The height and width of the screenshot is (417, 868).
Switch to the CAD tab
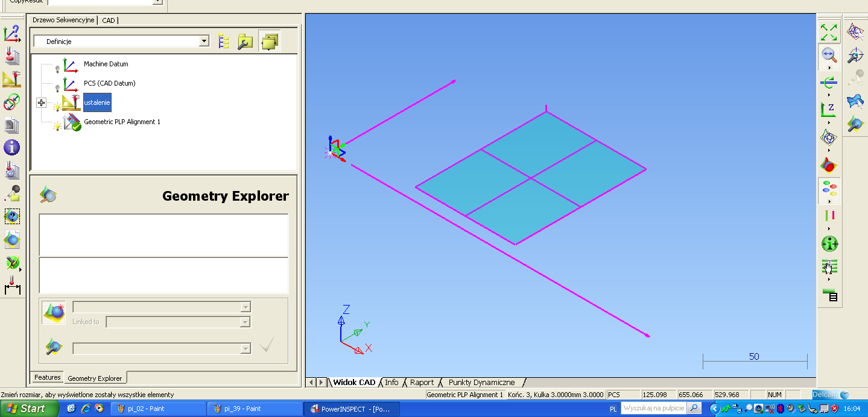click(109, 20)
